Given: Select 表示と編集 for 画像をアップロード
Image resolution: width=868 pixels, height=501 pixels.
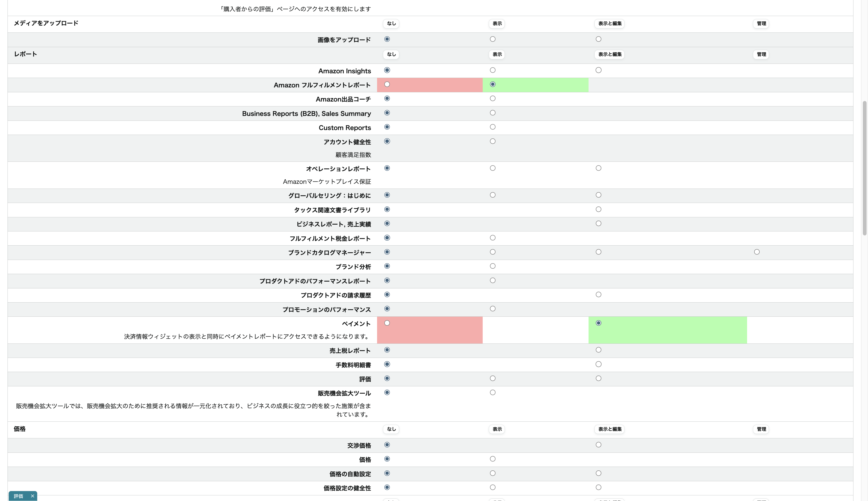Looking at the screenshot, I should coord(598,39).
